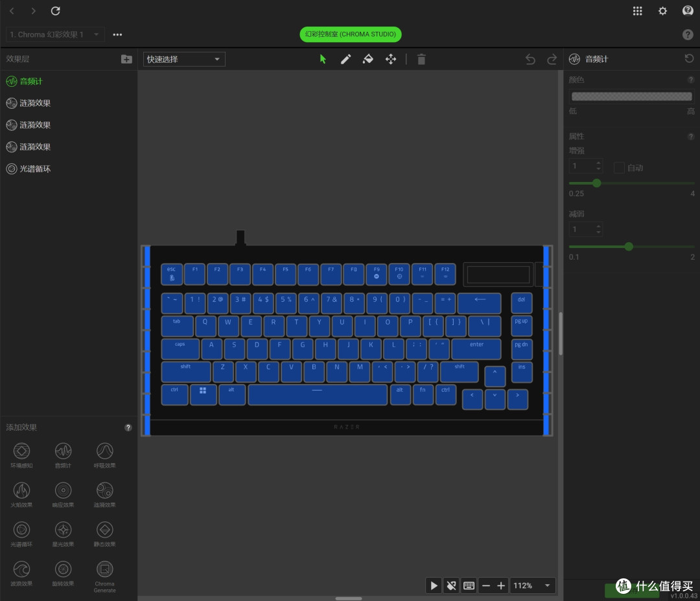The width and height of the screenshot is (700, 601).
Task: Click the canvas vertical scrollbar
Action: pos(560,334)
